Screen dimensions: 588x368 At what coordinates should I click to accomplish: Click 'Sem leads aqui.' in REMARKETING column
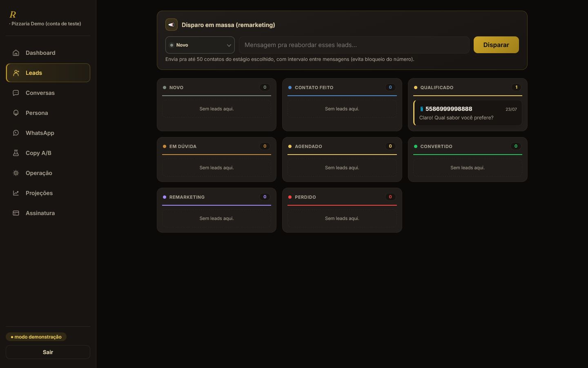[216, 218]
